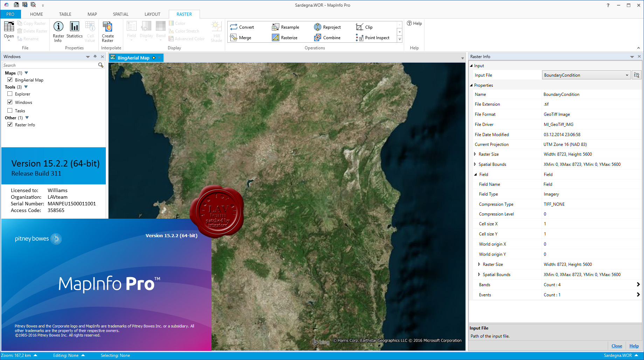This screenshot has width=644, height=360.
Task: Switch to the HOME ribbon tab
Action: click(x=36, y=14)
